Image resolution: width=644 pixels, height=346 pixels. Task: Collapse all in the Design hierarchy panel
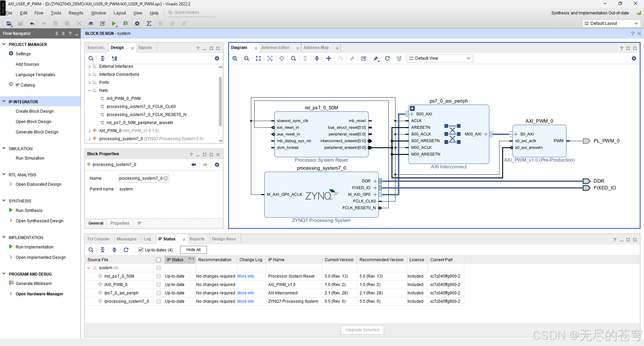(x=103, y=58)
